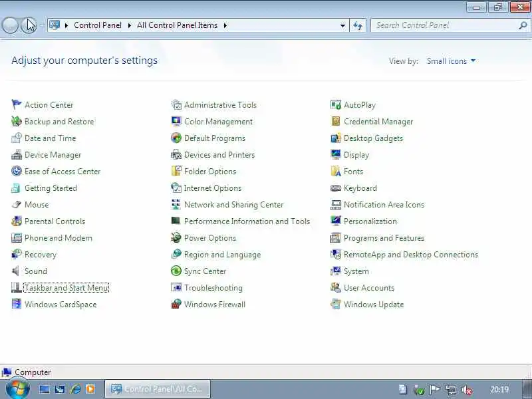This screenshot has width=532, height=399.
Task: Open Desktop Gadgets
Action: point(373,138)
